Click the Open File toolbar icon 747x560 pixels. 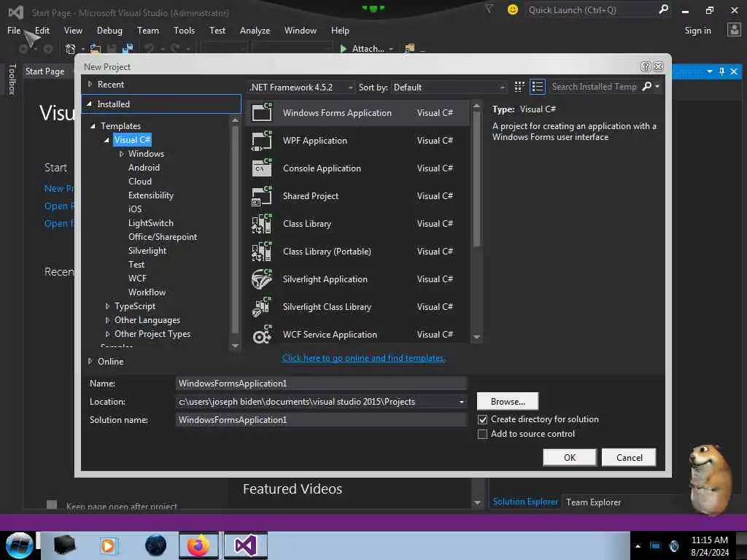(96, 49)
